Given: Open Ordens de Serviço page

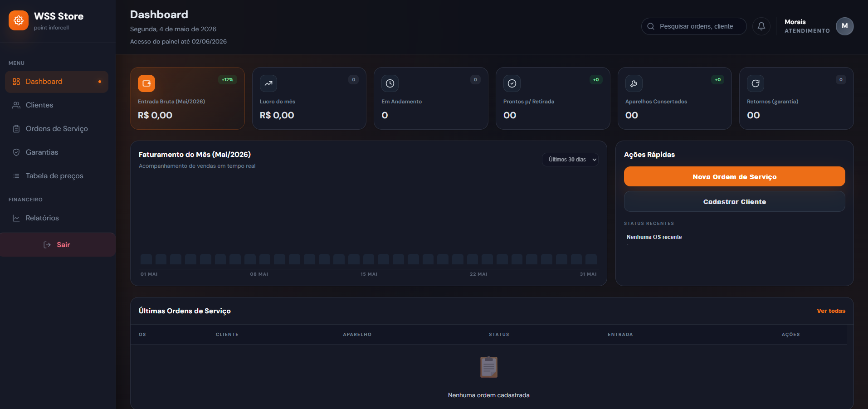Looking at the screenshot, I should [x=57, y=129].
